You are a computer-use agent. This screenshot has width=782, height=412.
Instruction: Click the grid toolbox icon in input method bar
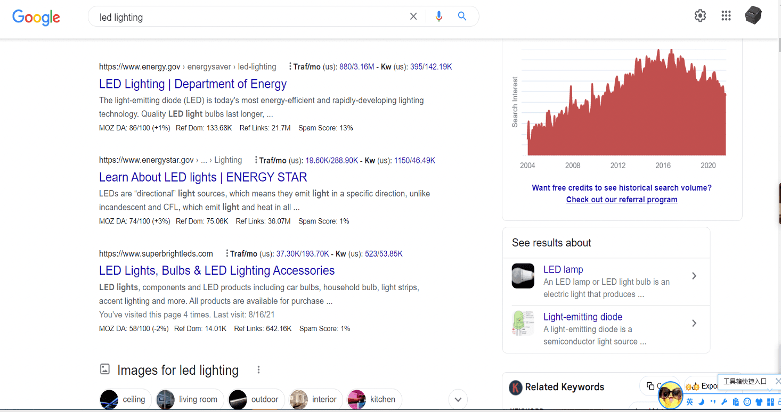(x=770, y=402)
